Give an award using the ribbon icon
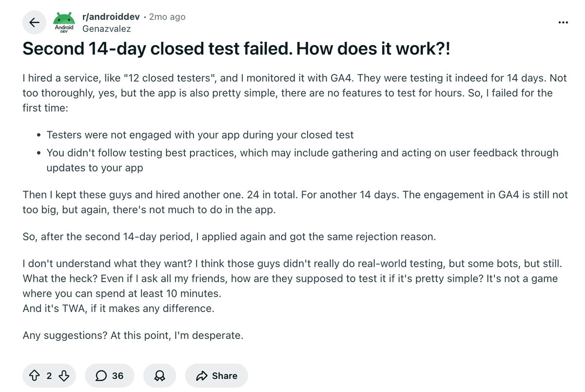The image size is (585, 392). click(x=159, y=375)
